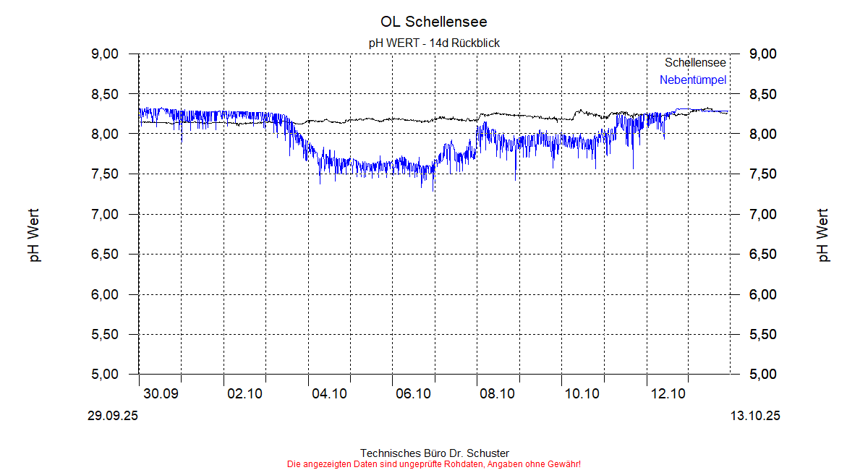Screen dimensions: 868x470
Task: Click the 10.10 x-axis date label
Action: click(x=582, y=393)
